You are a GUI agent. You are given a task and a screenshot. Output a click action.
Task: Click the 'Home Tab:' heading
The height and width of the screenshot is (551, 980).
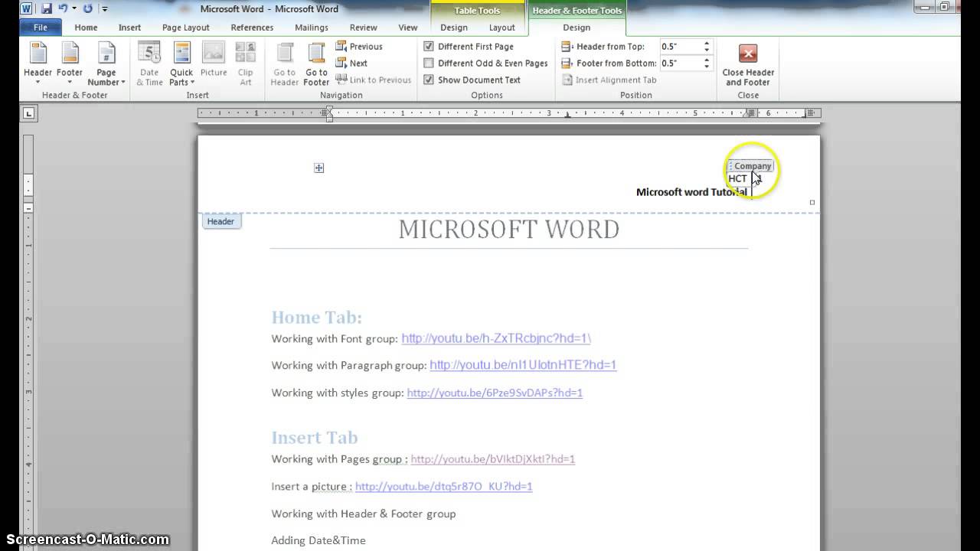pos(317,317)
